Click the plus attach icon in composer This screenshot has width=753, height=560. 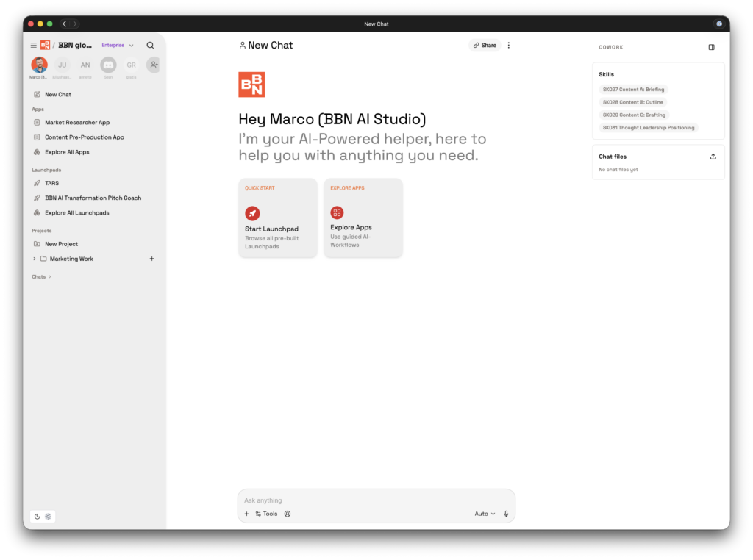point(247,514)
